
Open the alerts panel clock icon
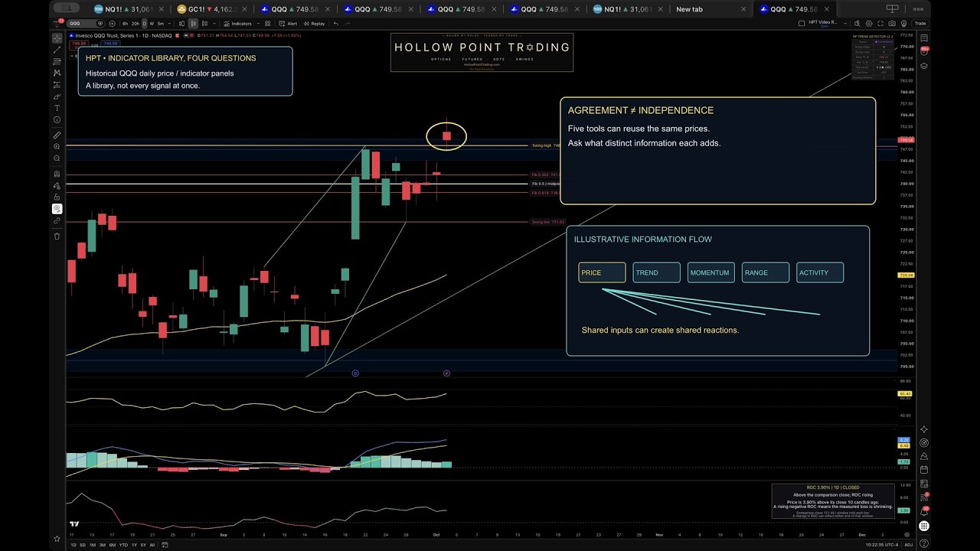pyautogui.click(x=924, y=51)
